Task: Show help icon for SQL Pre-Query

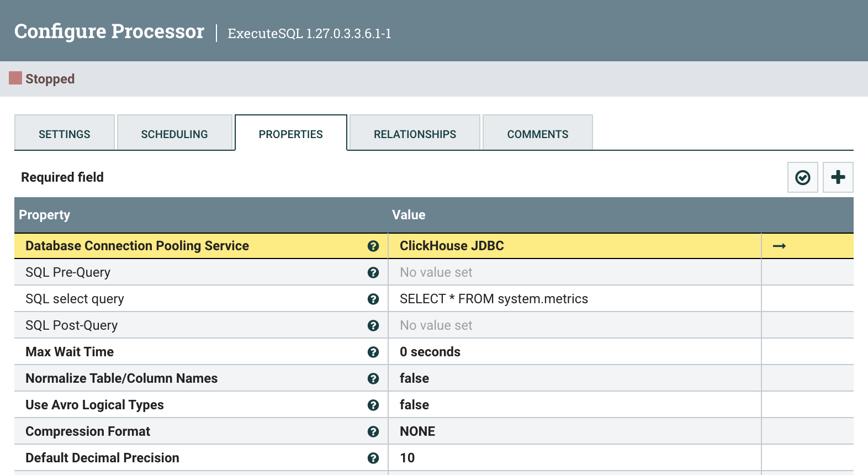Action: click(373, 272)
